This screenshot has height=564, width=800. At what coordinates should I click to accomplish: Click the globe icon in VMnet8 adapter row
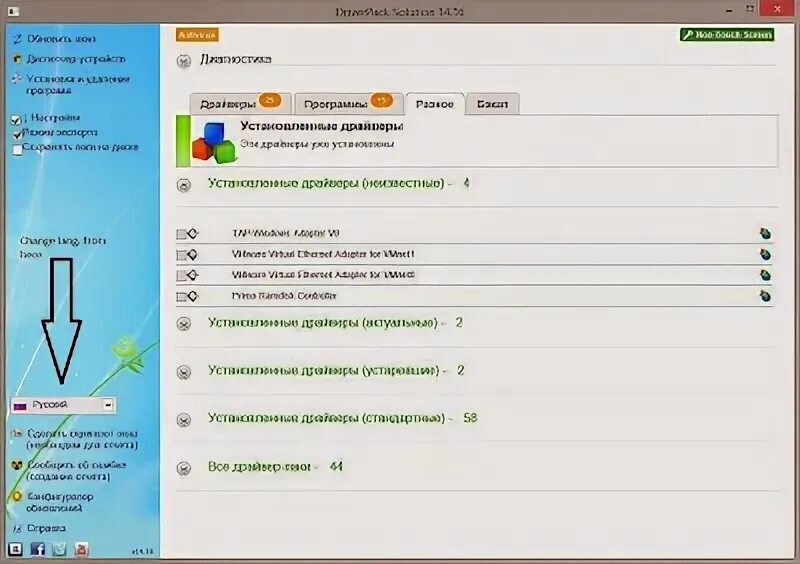[x=765, y=275]
